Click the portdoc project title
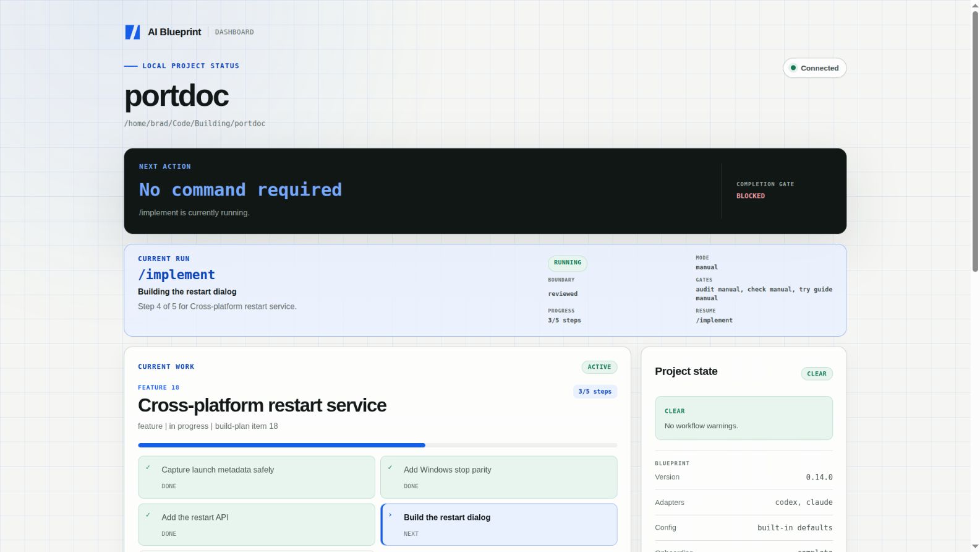Screen dimensions: 980x552 pyautogui.click(x=177, y=96)
